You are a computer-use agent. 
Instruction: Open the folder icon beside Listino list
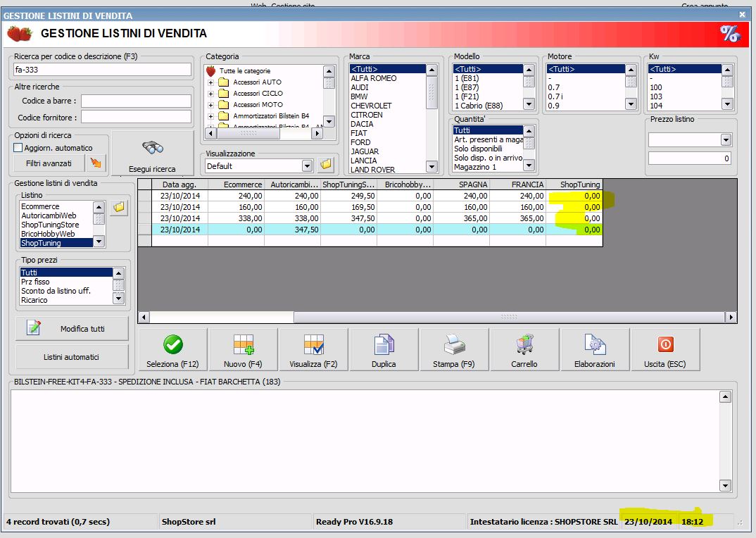118,208
